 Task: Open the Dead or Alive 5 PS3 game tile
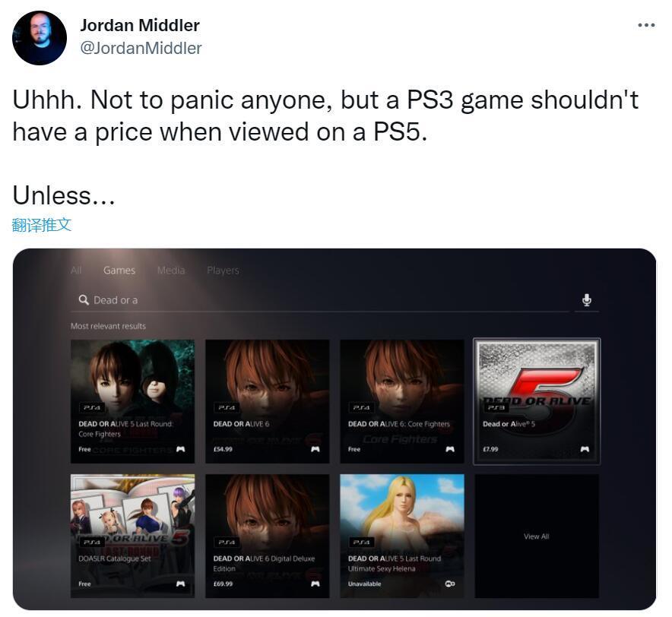pos(537,401)
